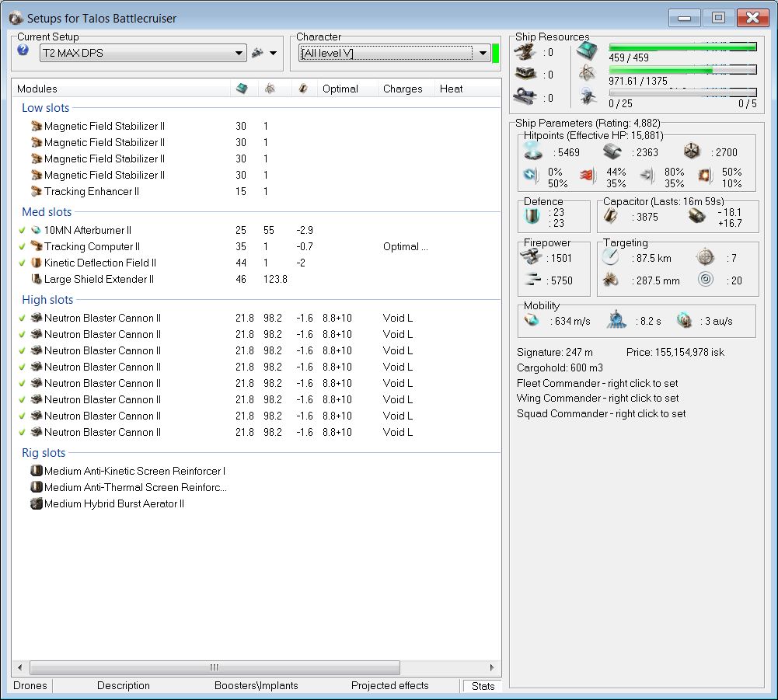Screen dimensions: 778x700
Task: Click the ship icon beside the setup dropdown
Action: coord(257,53)
